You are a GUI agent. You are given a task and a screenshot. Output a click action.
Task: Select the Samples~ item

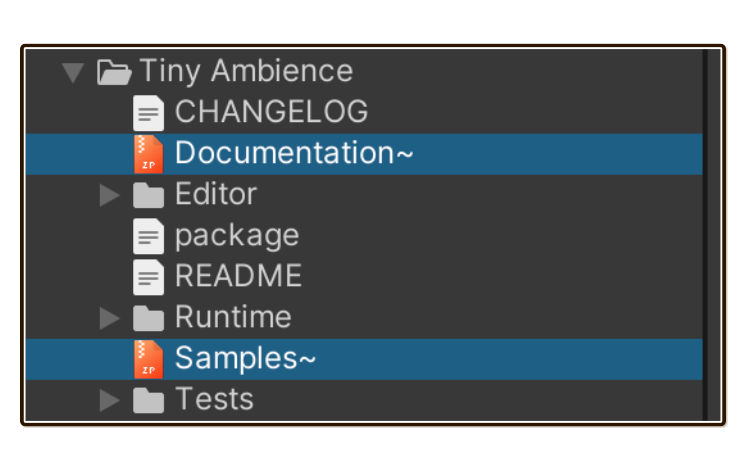[364, 359]
